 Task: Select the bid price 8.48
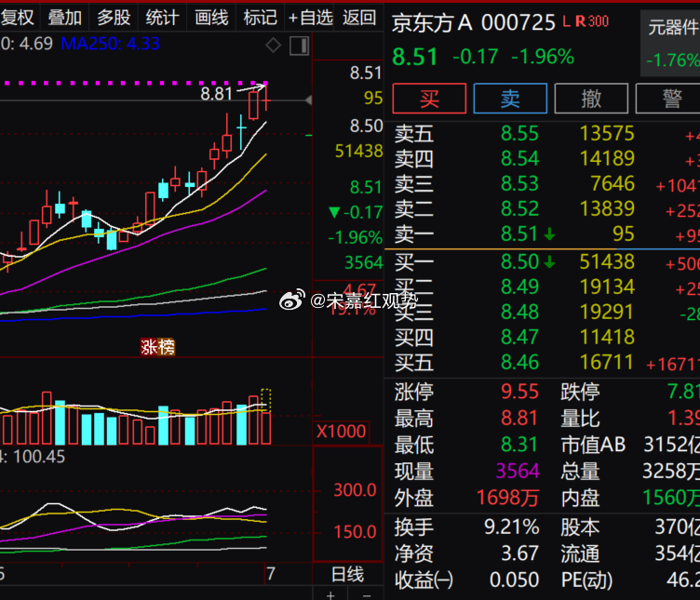point(519,312)
